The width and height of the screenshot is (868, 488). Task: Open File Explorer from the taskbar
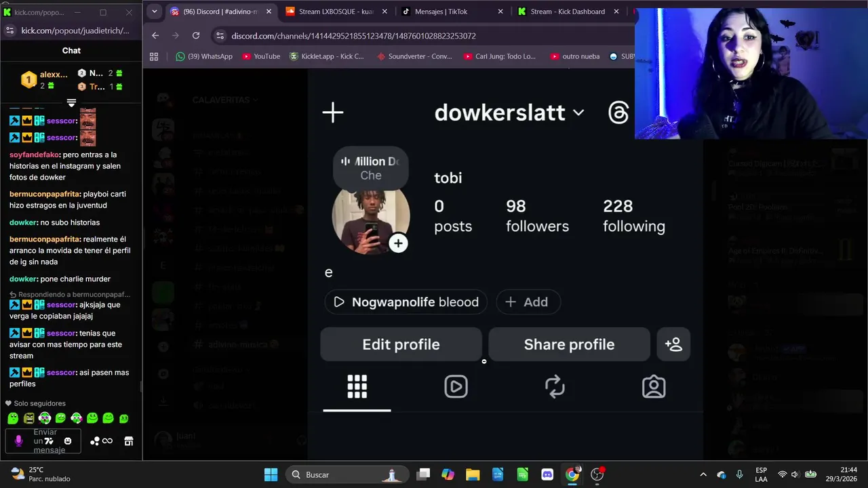tap(473, 474)
